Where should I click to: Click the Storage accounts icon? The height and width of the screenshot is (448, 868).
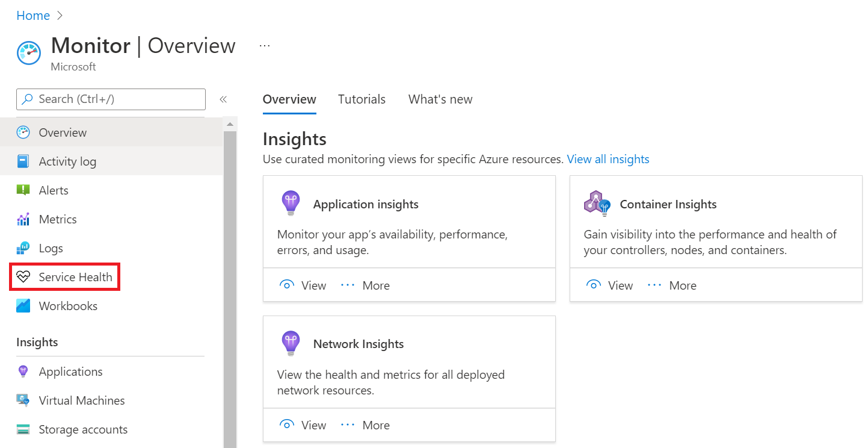[23, 429]
